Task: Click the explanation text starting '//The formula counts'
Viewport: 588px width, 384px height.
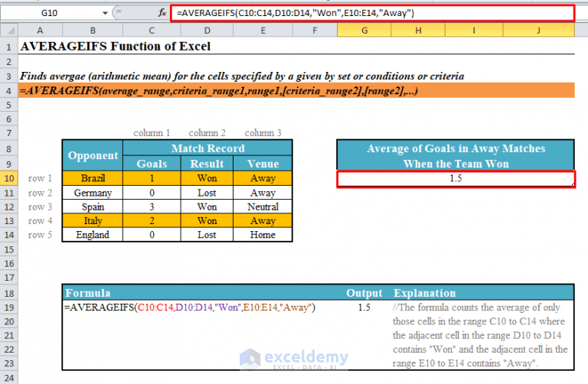Action: click(x=480, y=335)
